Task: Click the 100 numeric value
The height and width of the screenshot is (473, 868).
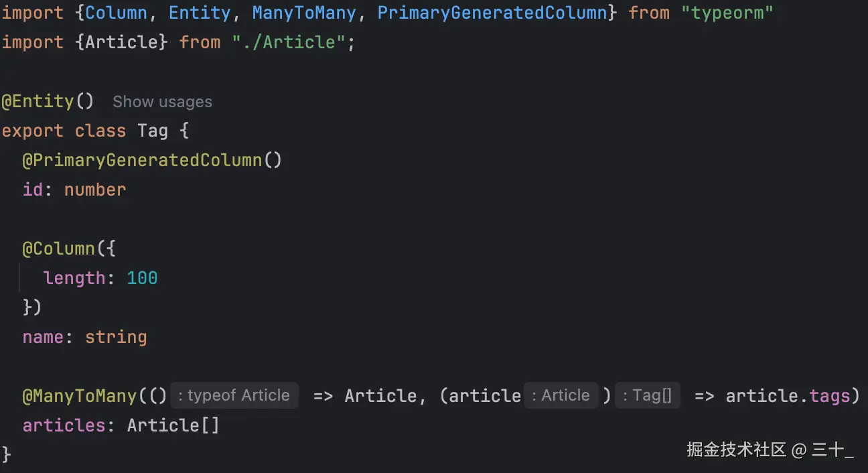Action: (142, 278)
